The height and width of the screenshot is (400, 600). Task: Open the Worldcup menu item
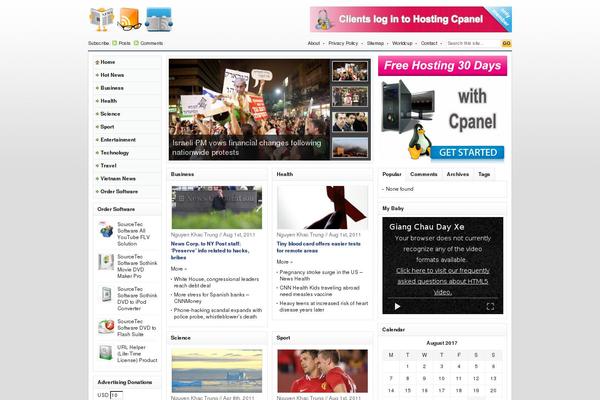click(402, 43)
